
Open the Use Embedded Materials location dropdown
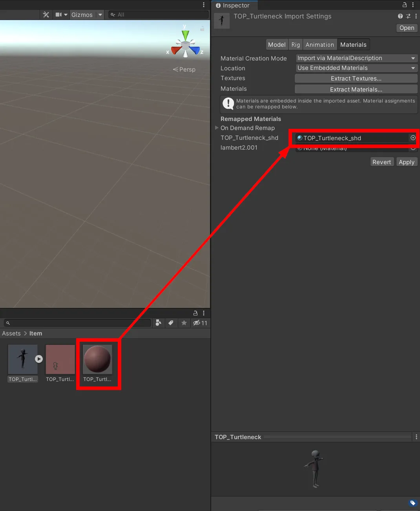(x=356, y=68)
